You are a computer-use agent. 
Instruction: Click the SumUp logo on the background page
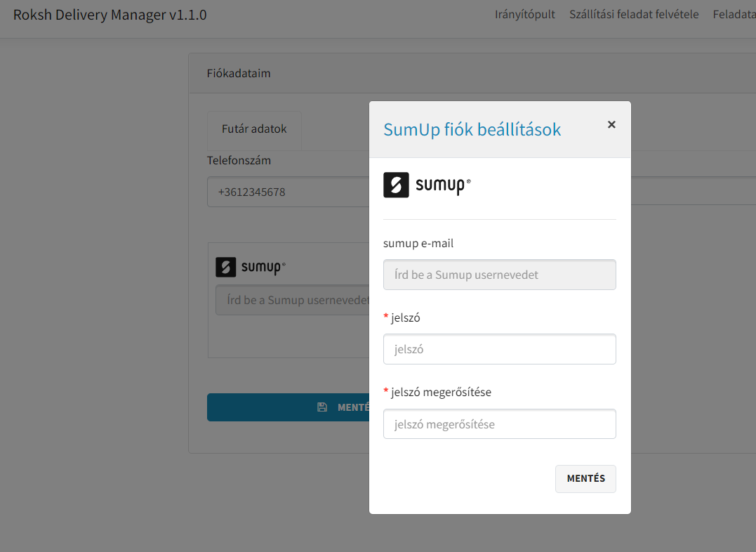click(251, 267)
